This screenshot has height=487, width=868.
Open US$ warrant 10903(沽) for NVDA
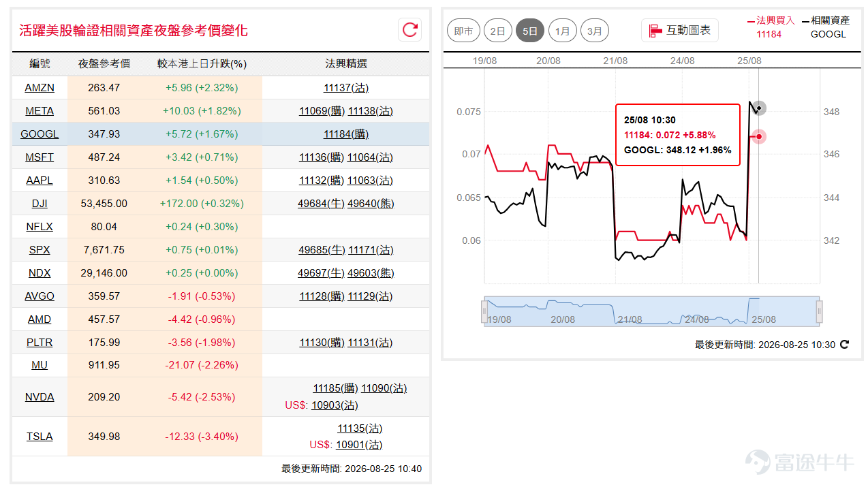coord(335,405)
